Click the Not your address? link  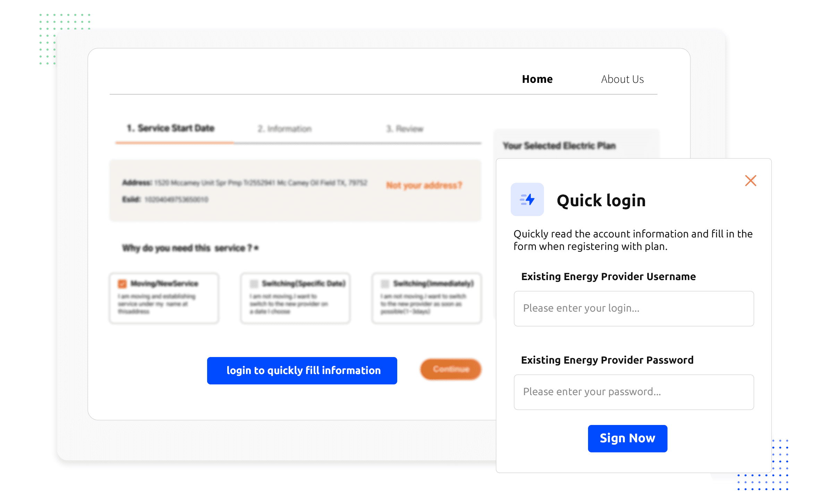pyautogui.click(x=424, y=185)
